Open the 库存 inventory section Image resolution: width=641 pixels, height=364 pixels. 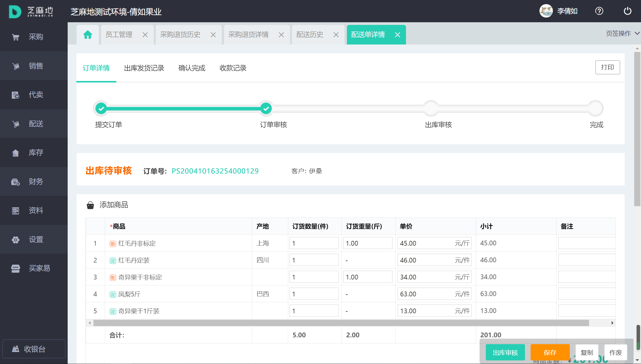click(34, 152)
